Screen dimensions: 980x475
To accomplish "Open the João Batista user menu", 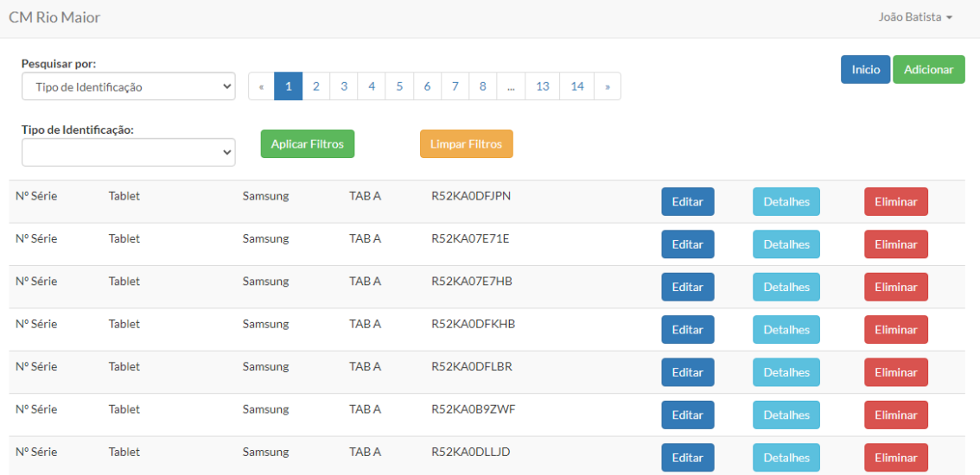I will pyautogui.click(x=915, y=17).
